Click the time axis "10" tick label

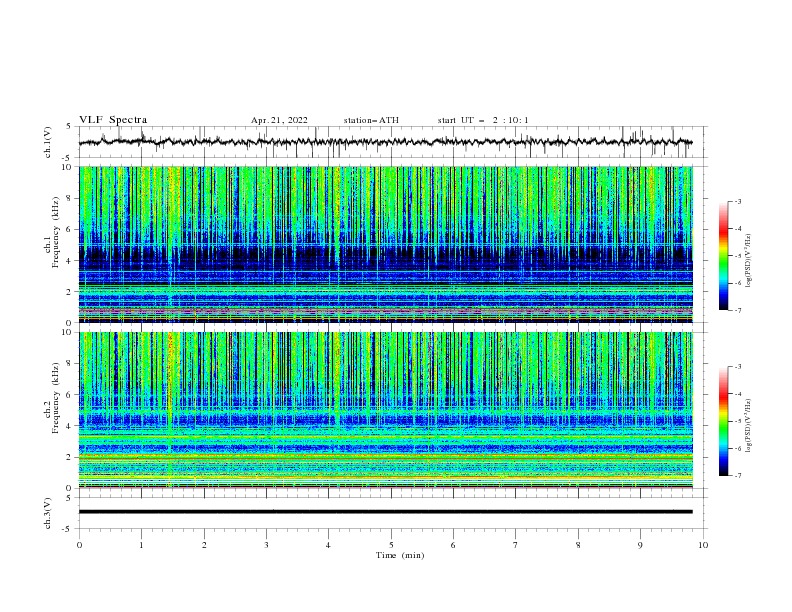coord(703,545)
